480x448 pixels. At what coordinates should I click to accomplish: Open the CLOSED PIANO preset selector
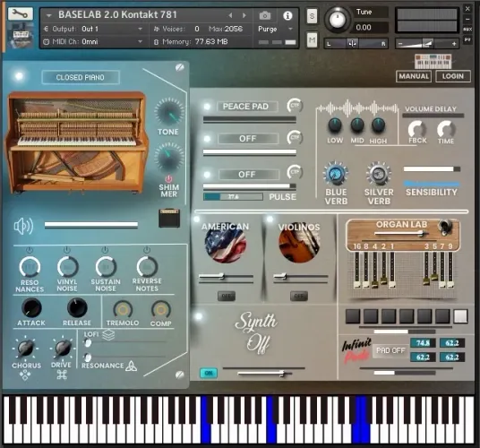click(81, 77)
